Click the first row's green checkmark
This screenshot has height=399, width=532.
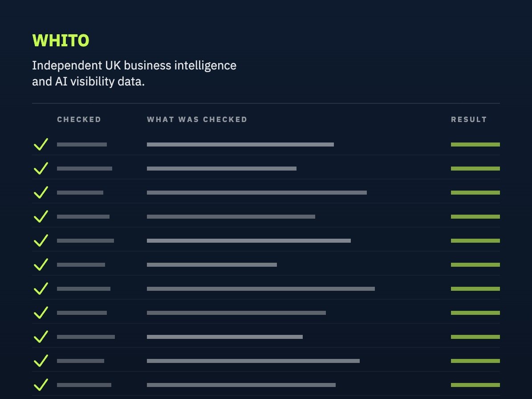pyautogui.click(x=41, y=144)
